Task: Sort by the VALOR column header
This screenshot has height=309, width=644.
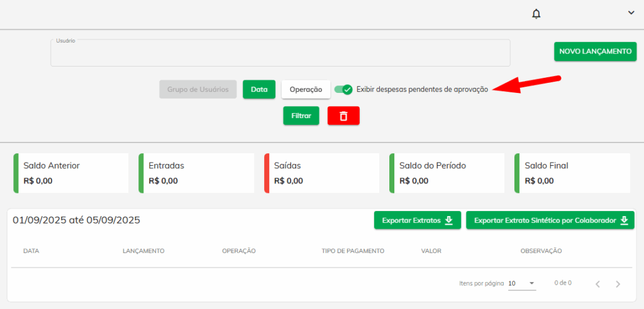Action: click(x=431, y=251)
